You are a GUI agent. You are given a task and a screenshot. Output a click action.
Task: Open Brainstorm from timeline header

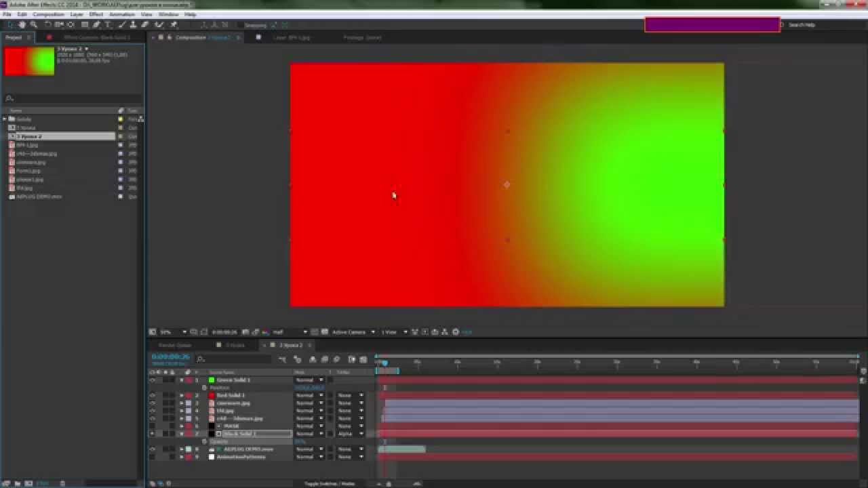pos(351,359)
